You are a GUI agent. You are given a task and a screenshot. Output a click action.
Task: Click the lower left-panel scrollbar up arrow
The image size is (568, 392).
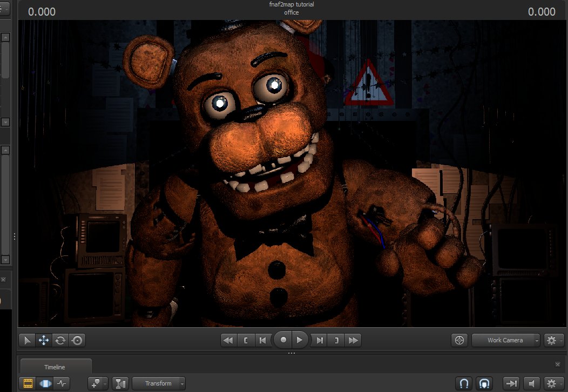point(5,150)
